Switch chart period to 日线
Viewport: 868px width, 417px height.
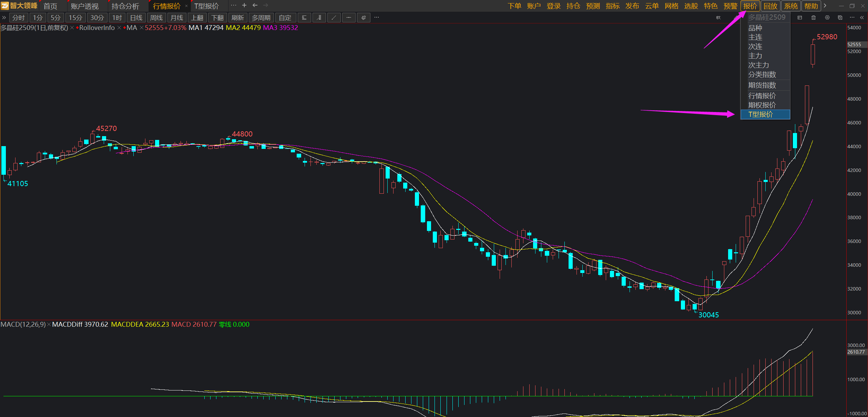136,18
